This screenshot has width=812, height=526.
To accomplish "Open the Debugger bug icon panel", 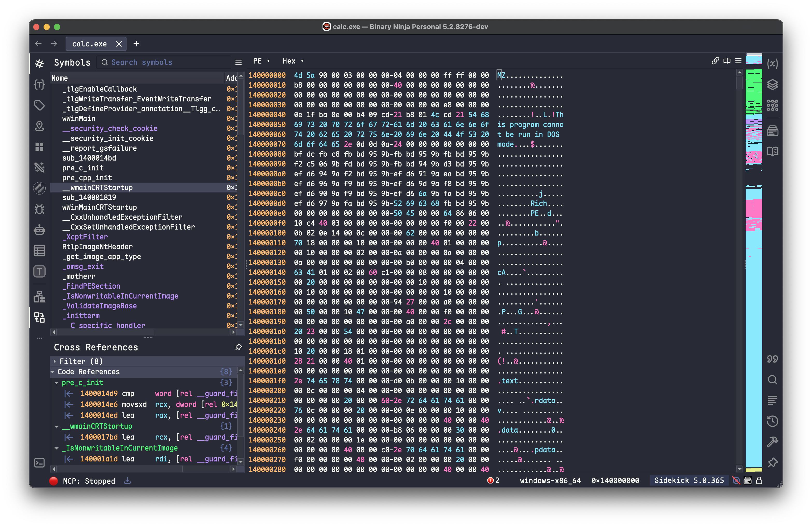I will (x=39, y=209).
